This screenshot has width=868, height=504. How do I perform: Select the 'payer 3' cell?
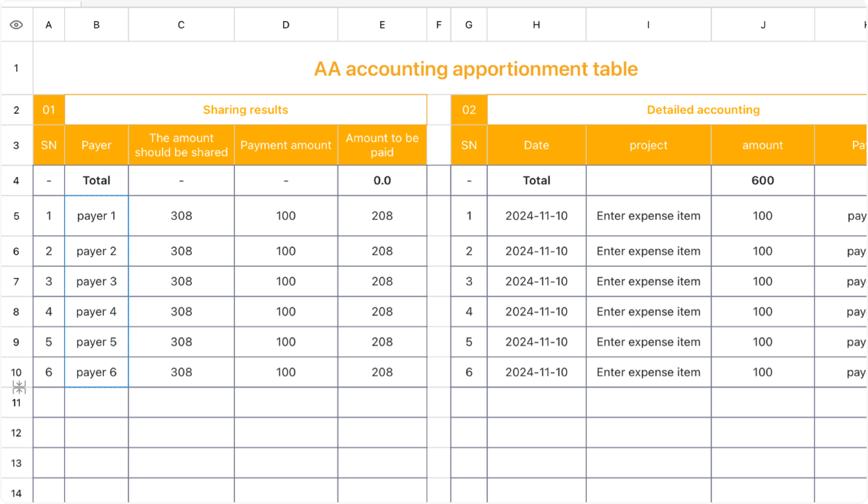tap(96, 282)
